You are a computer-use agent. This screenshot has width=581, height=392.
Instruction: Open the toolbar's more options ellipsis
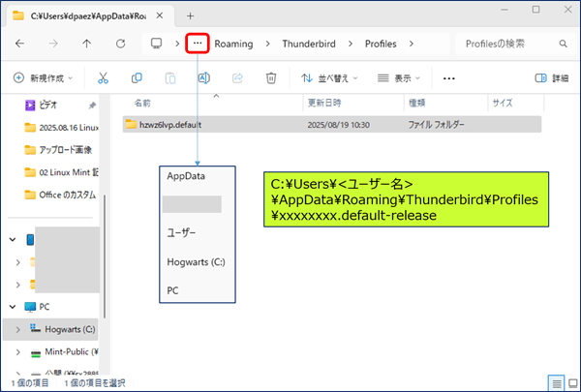[x=448, y=78]
